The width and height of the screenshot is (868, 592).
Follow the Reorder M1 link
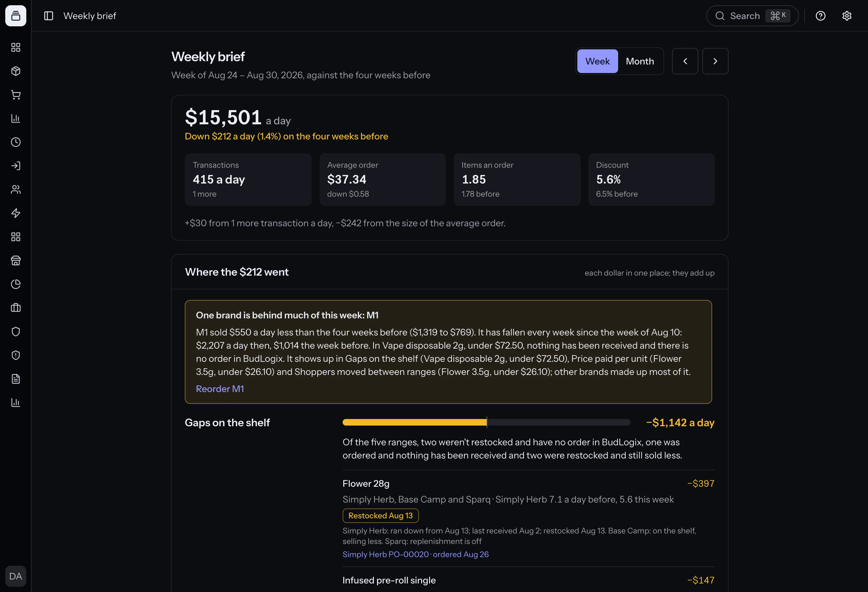[220, 389]
